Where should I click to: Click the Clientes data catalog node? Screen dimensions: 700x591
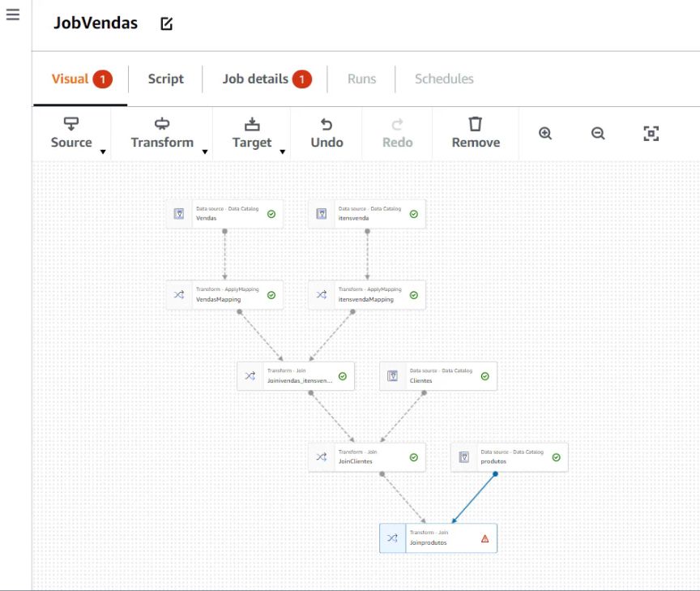tap(437, 376)
